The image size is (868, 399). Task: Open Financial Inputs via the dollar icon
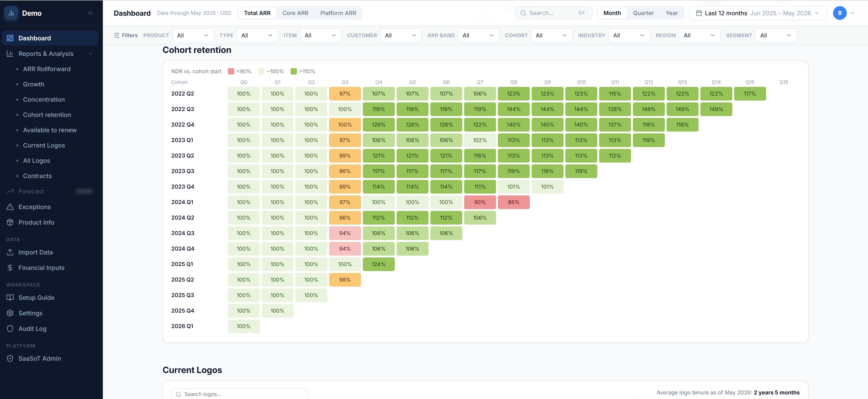[10, 268]
